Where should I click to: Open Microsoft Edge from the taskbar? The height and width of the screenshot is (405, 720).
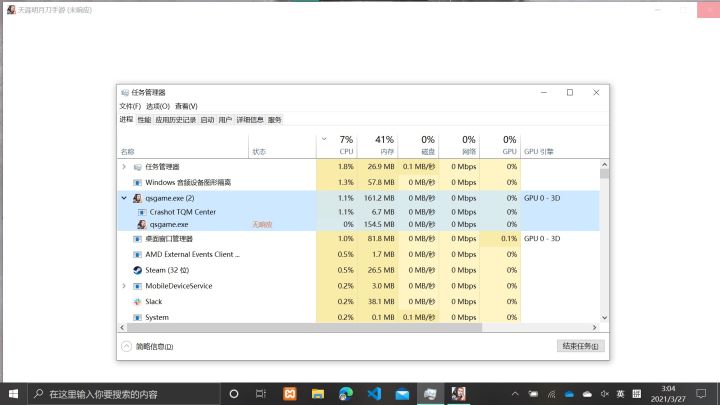click(x=346, y=394)
